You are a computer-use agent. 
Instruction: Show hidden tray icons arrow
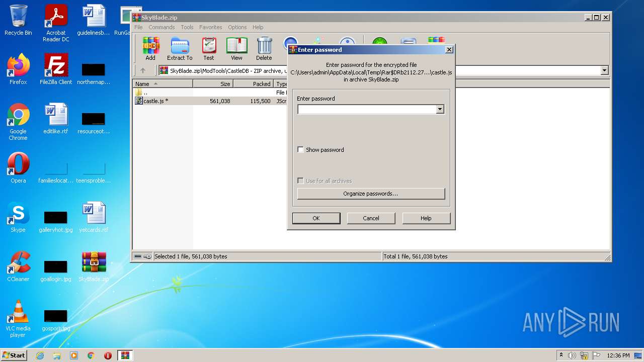coord(561,355)
